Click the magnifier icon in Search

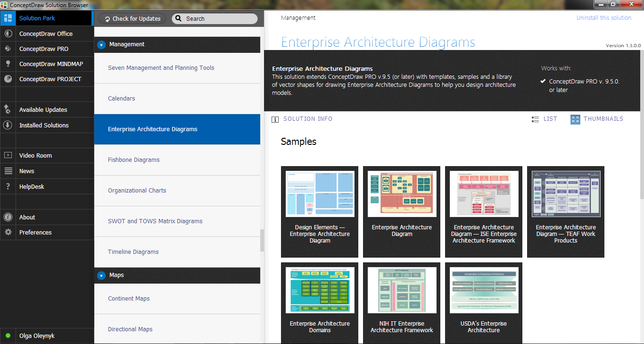179,19
